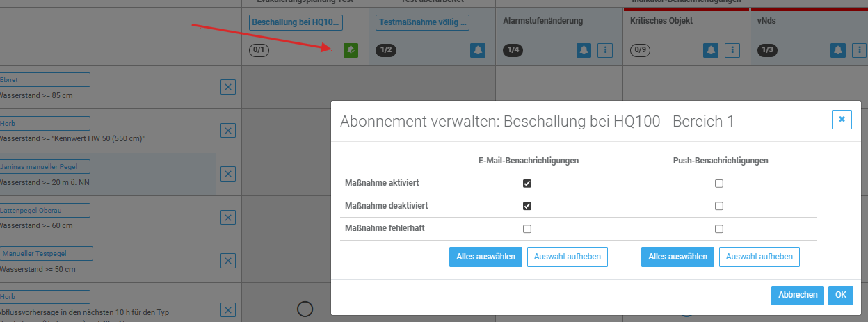Image resolution: width=868 pixels, height=322 pixels.
Task: Enable push notification for Maßnahme deaktiviert
Action: [x=719, y=206]
